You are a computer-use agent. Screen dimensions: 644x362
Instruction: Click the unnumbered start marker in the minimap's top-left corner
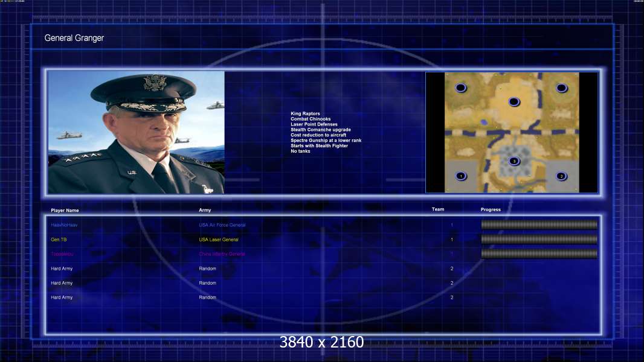tap(461, 87)
